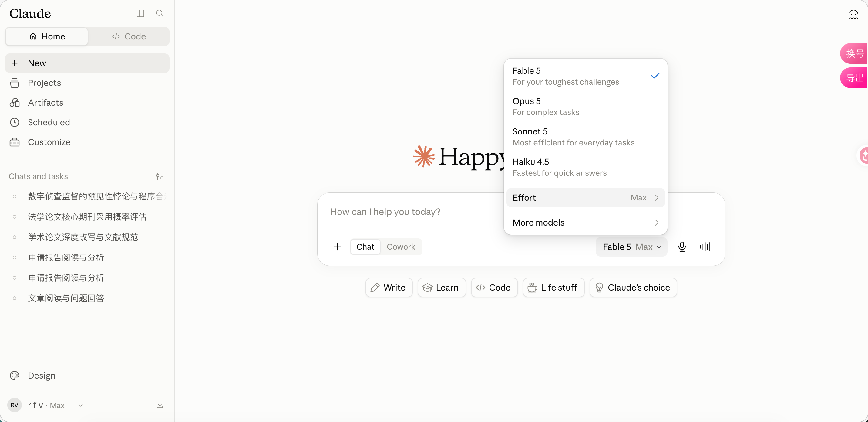The width and height of the screenshot is (868, 422).
Task: Click the Learn suggestion chip
Action: click(441, 288)
